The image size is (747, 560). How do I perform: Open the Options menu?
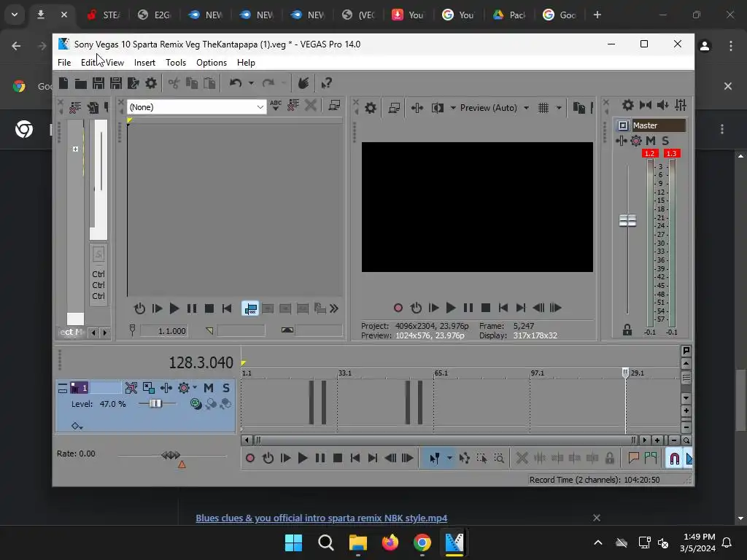(212, 63)
